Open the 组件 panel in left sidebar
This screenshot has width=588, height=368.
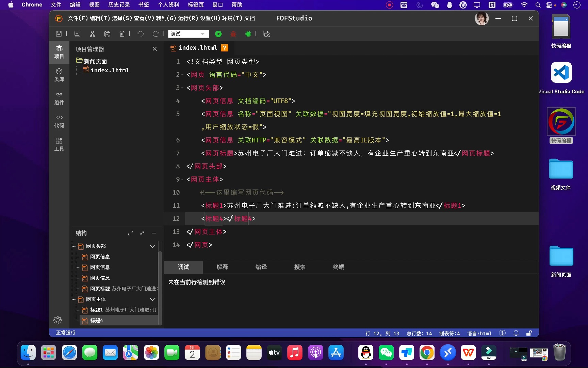point(59,98)
